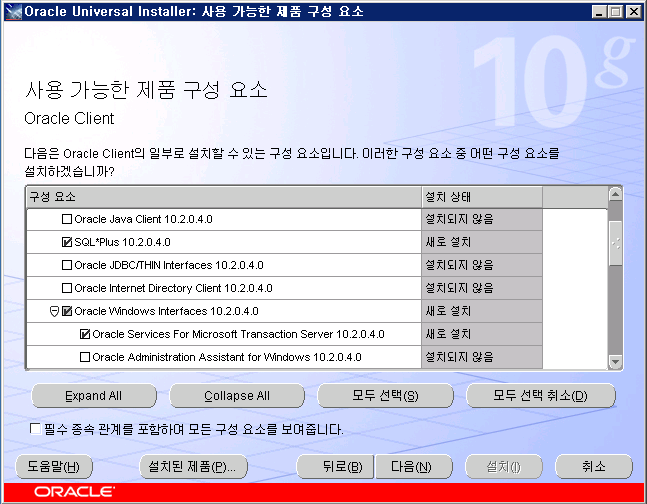Check the Oracle Java Client 10.2.0.4.0 checkbox
The image size is (647, 504).
pyautogui.click(x=66, y=219)
